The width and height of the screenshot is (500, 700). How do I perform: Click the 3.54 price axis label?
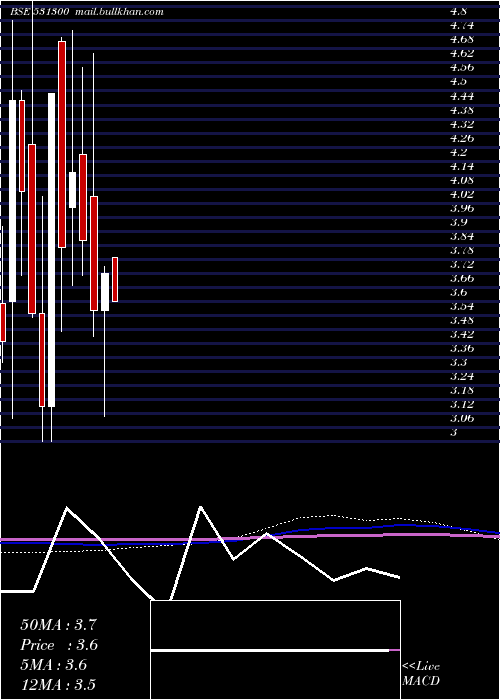(462, 306)
